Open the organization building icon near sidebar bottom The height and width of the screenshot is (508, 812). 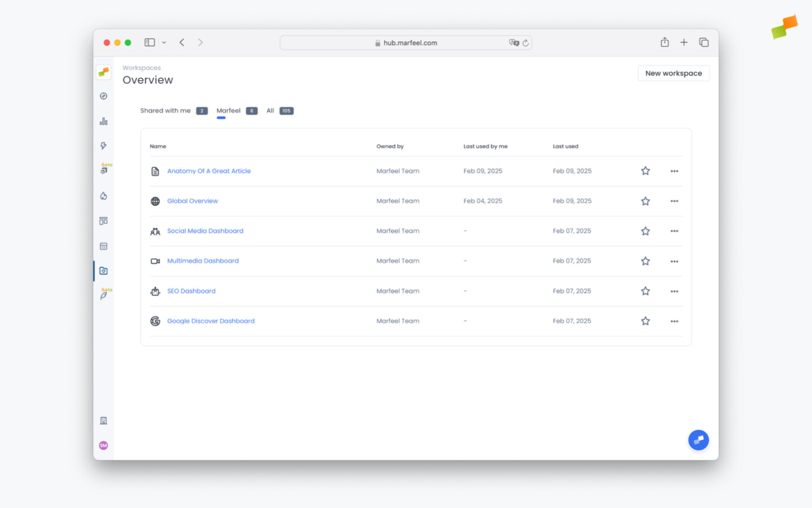(103, 420)
